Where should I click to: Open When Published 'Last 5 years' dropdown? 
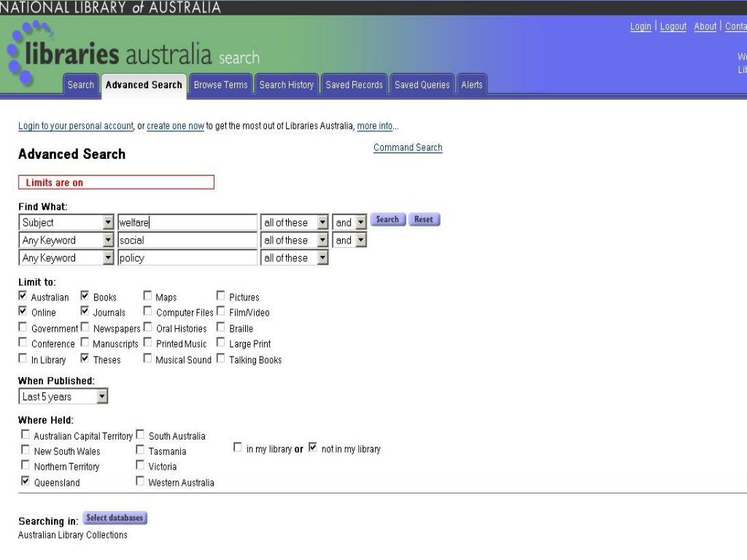(63, 396)
